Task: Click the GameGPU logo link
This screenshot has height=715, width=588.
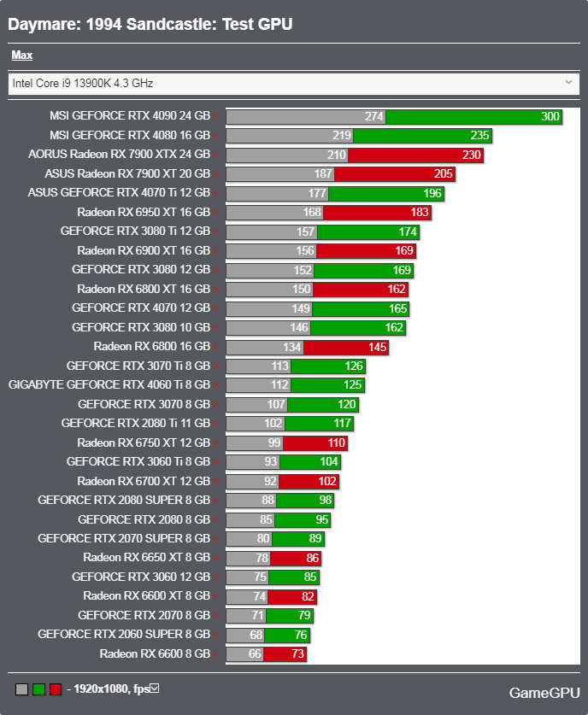Action: [x=544, y=693]
